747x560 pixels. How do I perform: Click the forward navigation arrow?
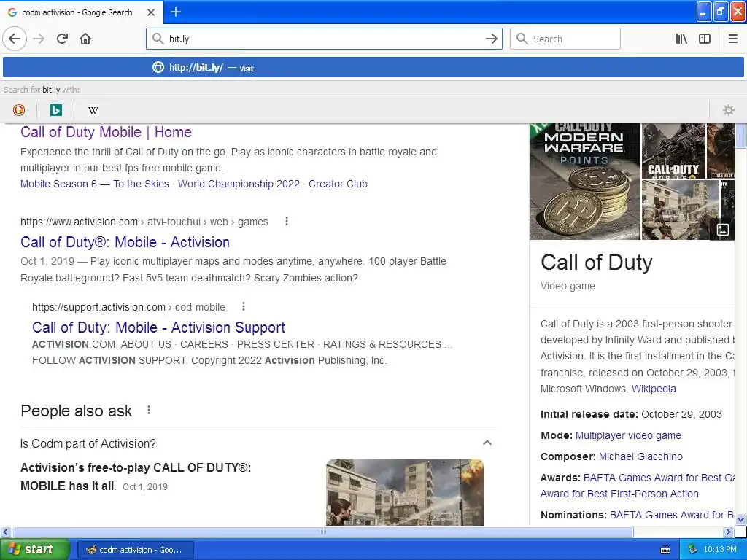click(39, 39)
